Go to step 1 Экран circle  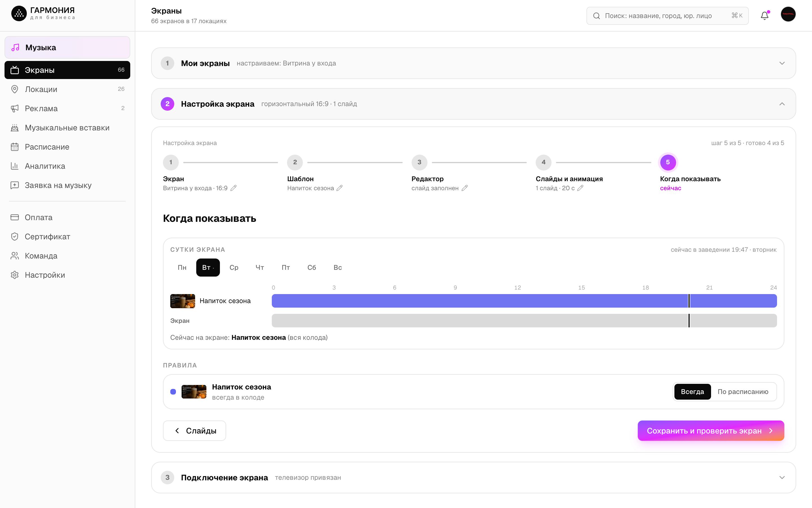click(x=171, y=162)
